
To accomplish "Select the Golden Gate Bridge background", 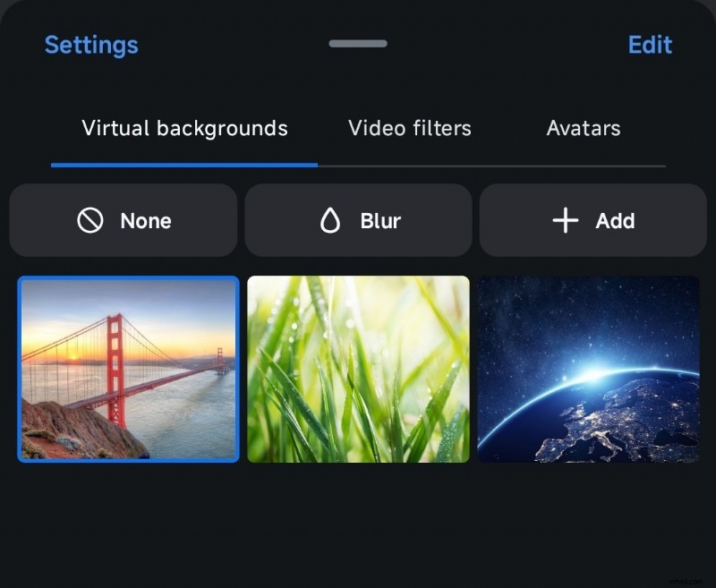I will click(128, 370).
